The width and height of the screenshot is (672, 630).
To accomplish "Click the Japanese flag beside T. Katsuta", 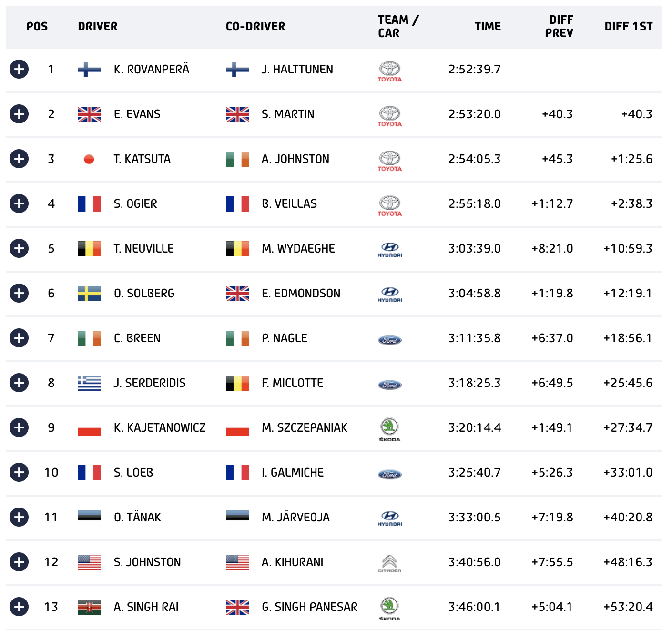I will coord(89,159).
